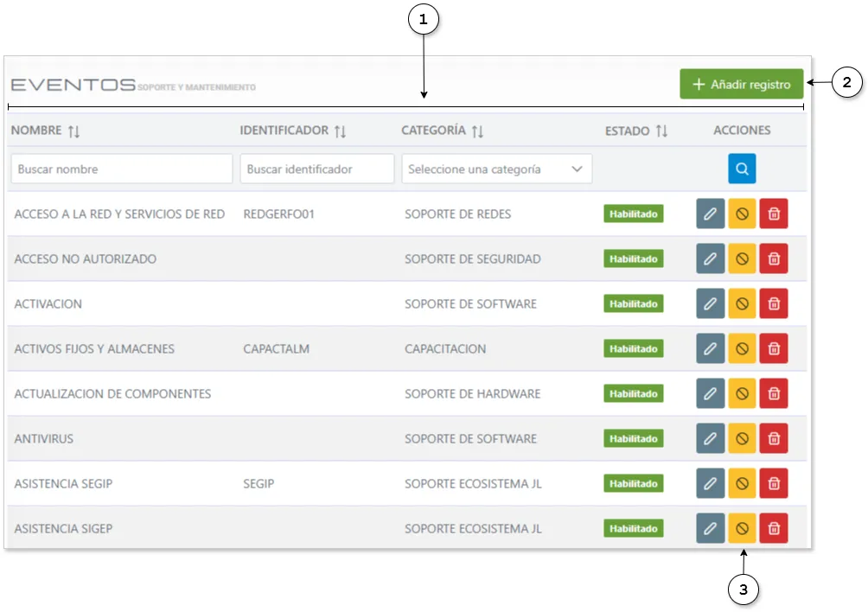Edit the ANTIVIRUS event with pencil icon

click(x=710, y=438)
